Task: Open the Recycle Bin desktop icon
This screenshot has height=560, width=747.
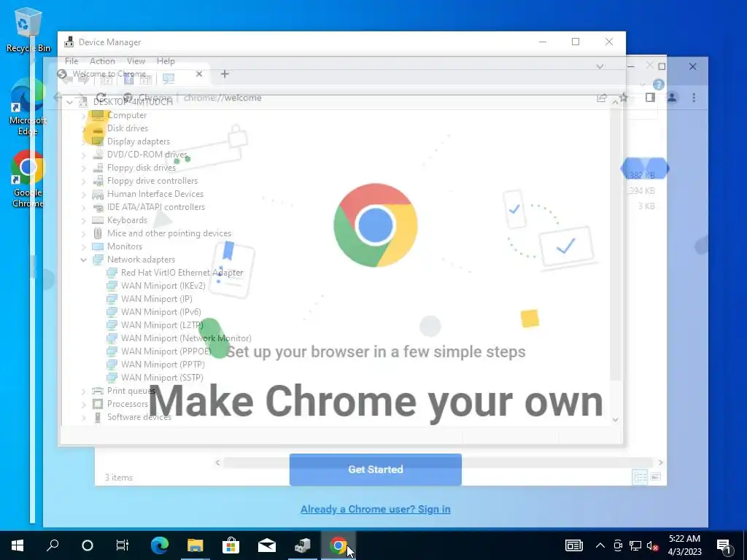Action: coord(28,29)
